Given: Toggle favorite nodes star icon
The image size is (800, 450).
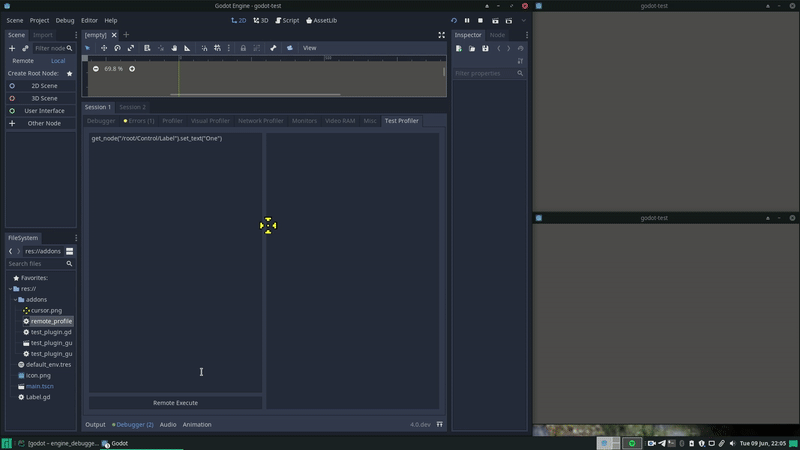Looking at the screenshot, I should [69, 73].
